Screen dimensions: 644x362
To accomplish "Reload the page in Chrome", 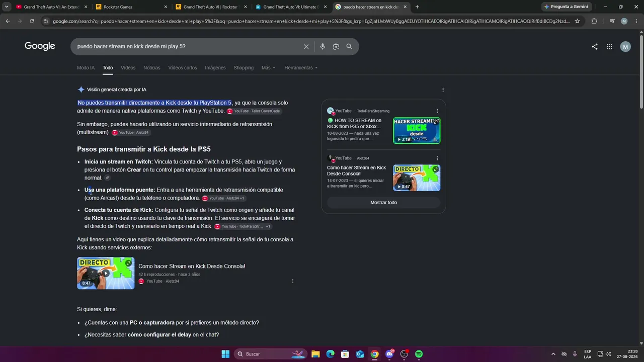I will [32, 21].
